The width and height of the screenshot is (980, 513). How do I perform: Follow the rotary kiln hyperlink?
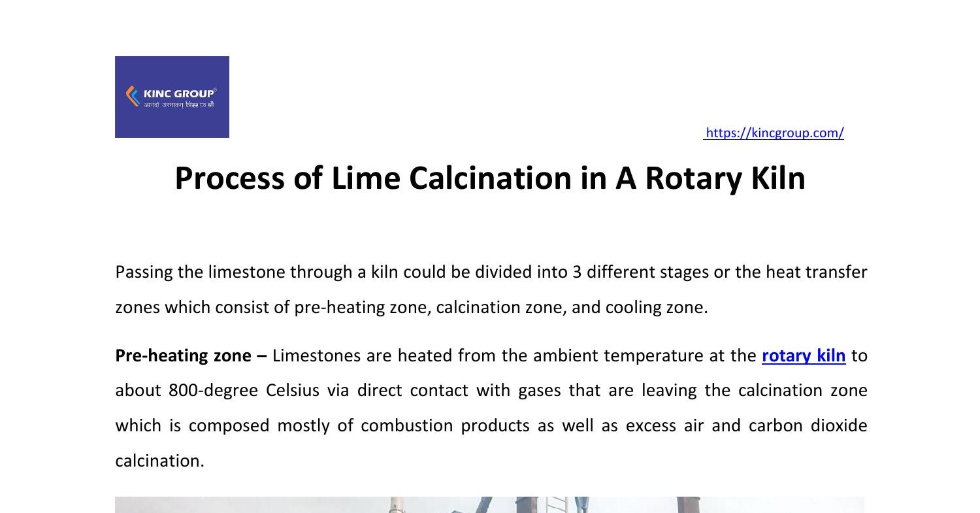click(x=803, y=356)
